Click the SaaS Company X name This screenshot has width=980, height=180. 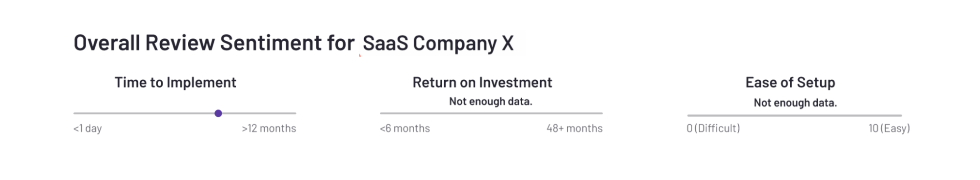(x=438, y=43)
